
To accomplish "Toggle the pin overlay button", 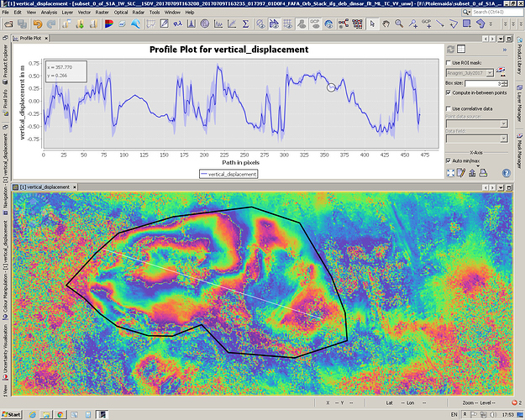I will 302,24.
